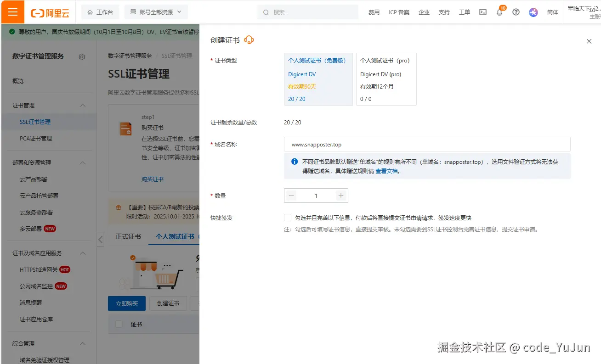Open the notification bell

tap(499, 12)
